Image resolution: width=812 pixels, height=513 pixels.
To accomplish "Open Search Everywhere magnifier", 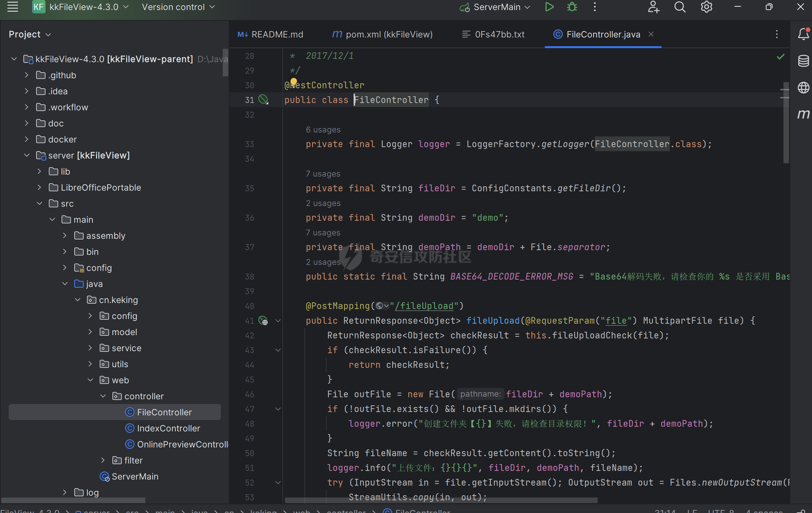I will pos(680,7).
